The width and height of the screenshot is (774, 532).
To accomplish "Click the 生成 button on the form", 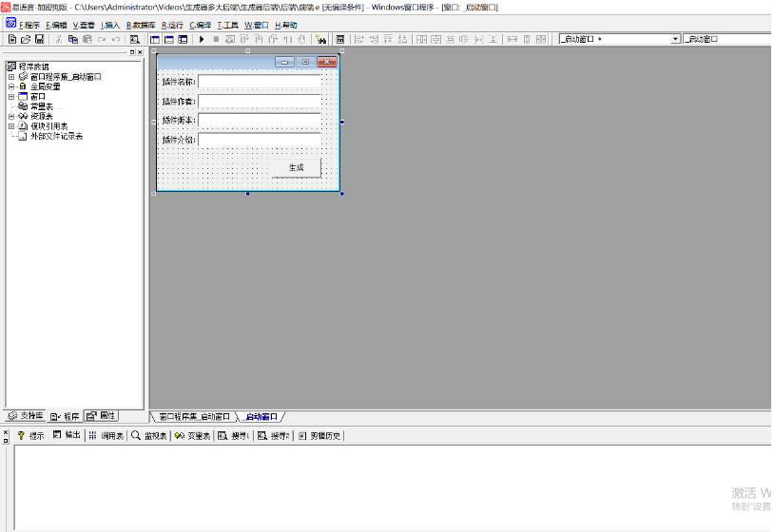I will 296,167.
